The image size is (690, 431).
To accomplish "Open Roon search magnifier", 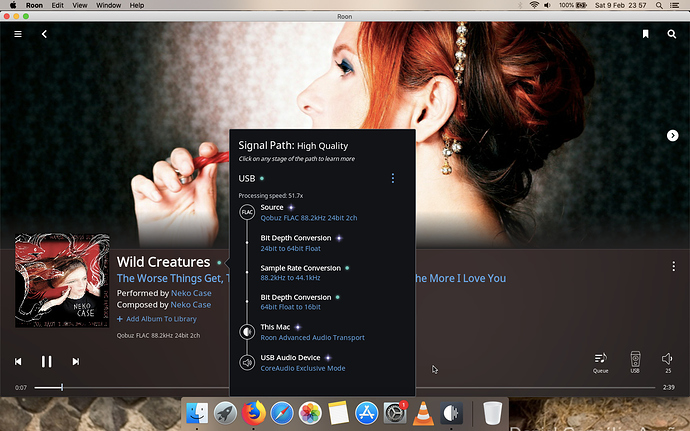I will pyautogui.click(x=672, y=34).
